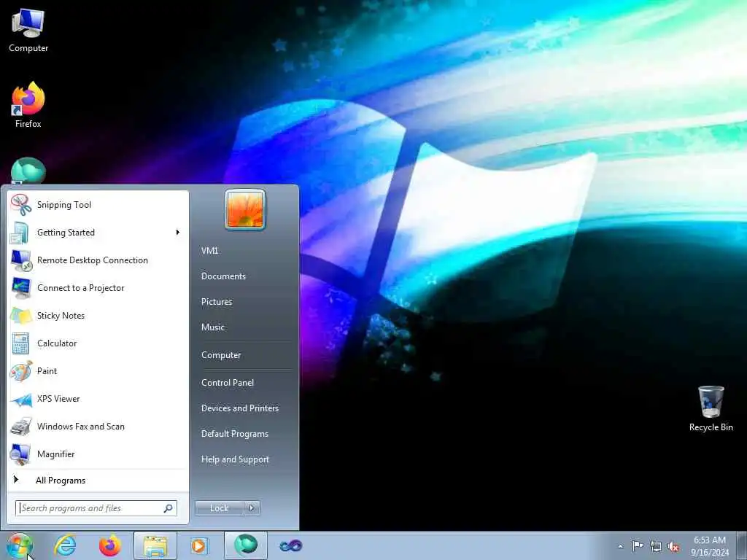Open Default Programs
Image resolution: width=747 pixels, height=560 pixels.
(235, 434)
